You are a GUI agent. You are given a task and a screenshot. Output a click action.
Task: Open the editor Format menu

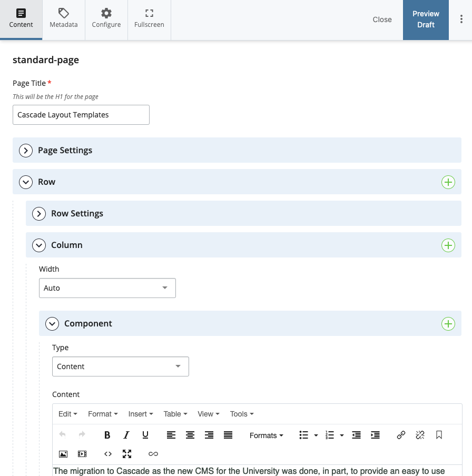(x=103, y=414)
